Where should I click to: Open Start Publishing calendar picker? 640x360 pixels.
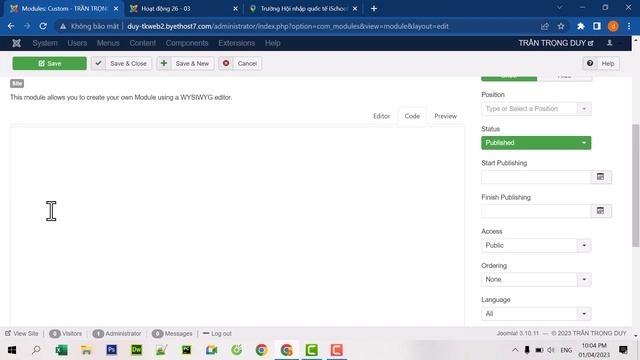600,177
